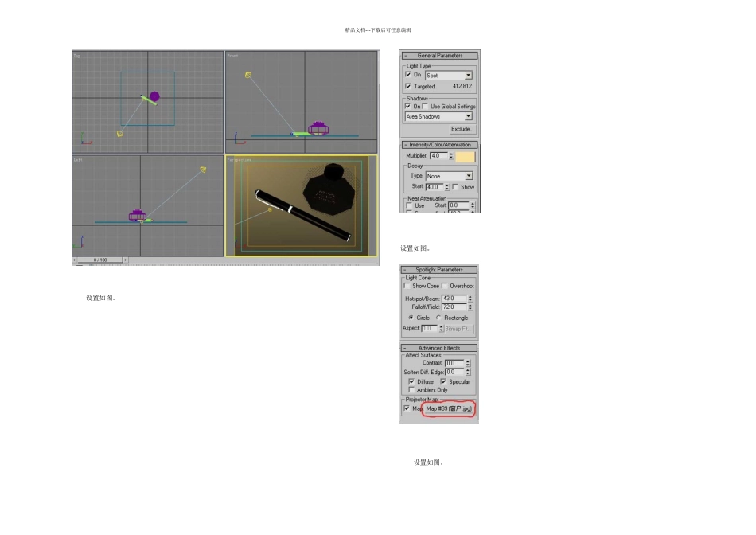Enable Use Global Settings checkbox

[x=425, y=106]
